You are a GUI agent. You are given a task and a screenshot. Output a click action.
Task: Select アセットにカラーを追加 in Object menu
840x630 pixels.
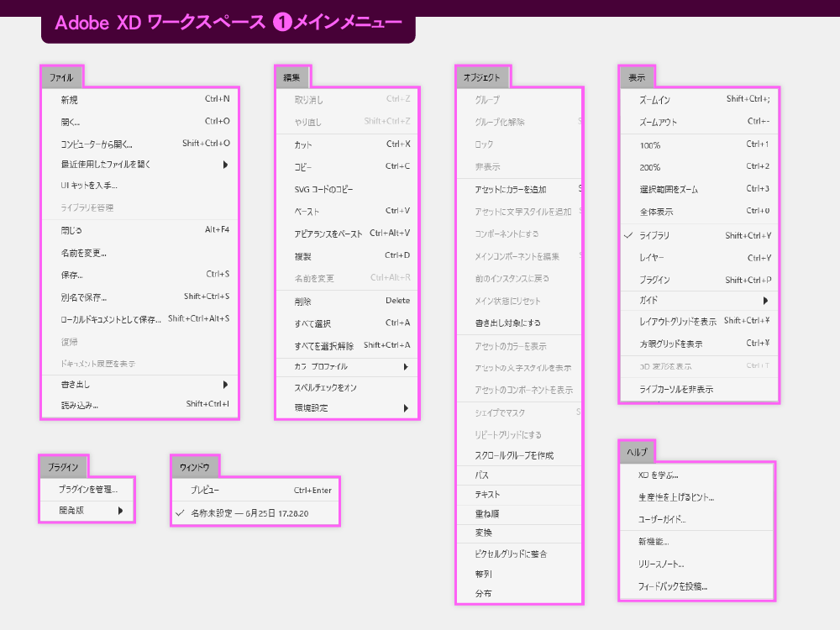(520, 189)
